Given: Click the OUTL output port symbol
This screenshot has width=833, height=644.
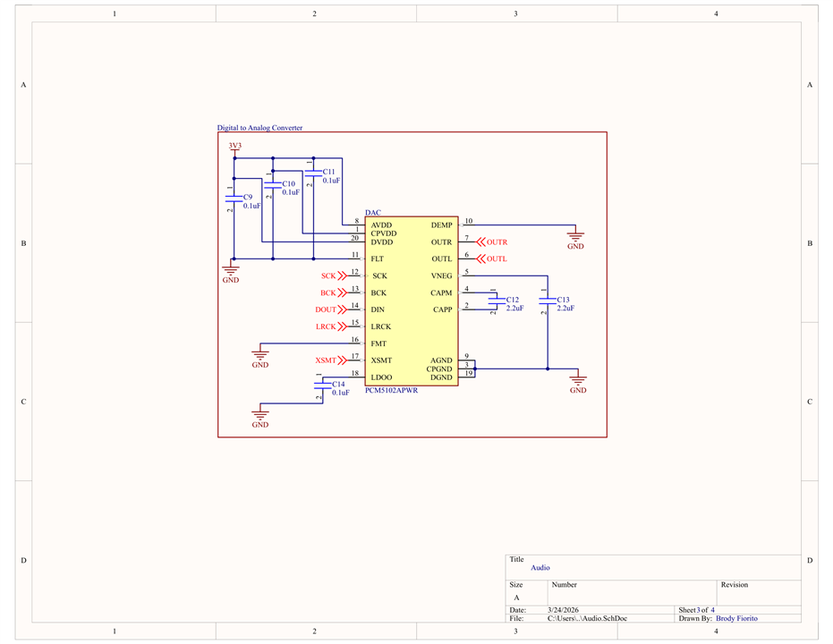Looking at the screenshot, I should click(x=491, y=259).
